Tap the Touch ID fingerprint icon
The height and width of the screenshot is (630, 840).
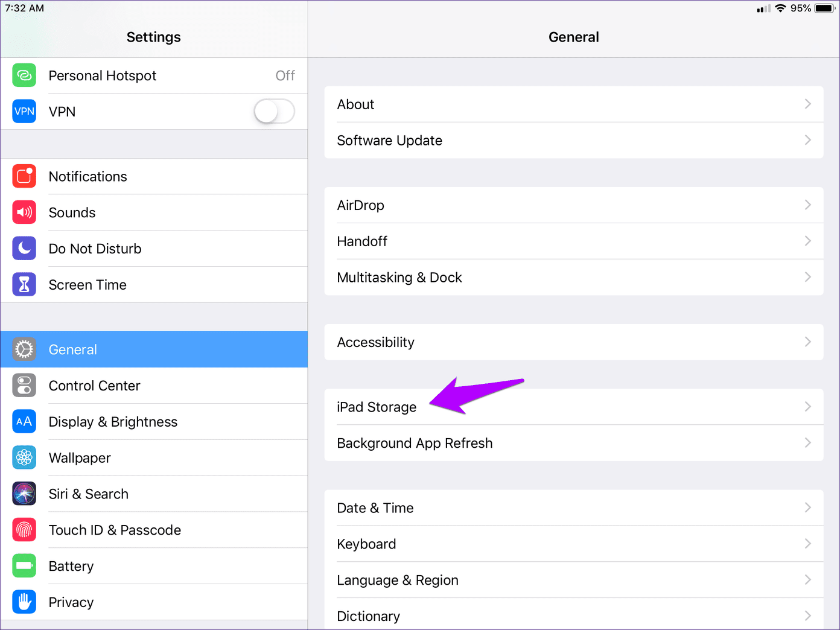24,530
